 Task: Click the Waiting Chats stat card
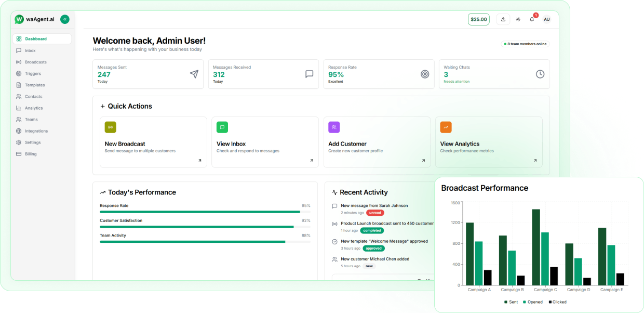[x=494, y=74]
